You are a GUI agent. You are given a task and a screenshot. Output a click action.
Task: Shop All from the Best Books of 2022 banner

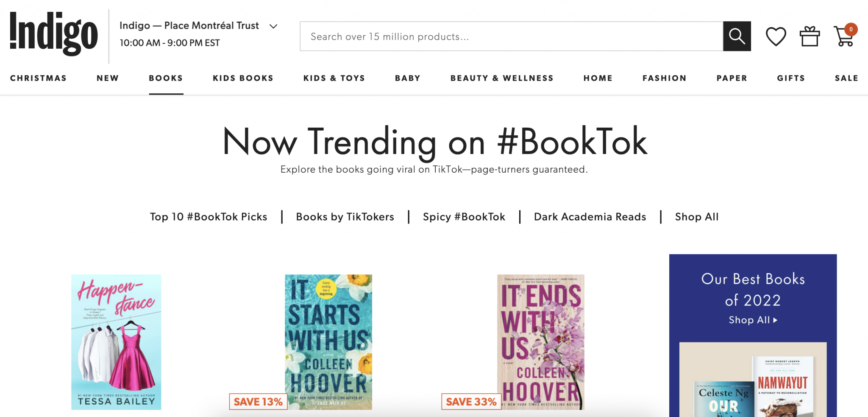(x=752, y=320)
